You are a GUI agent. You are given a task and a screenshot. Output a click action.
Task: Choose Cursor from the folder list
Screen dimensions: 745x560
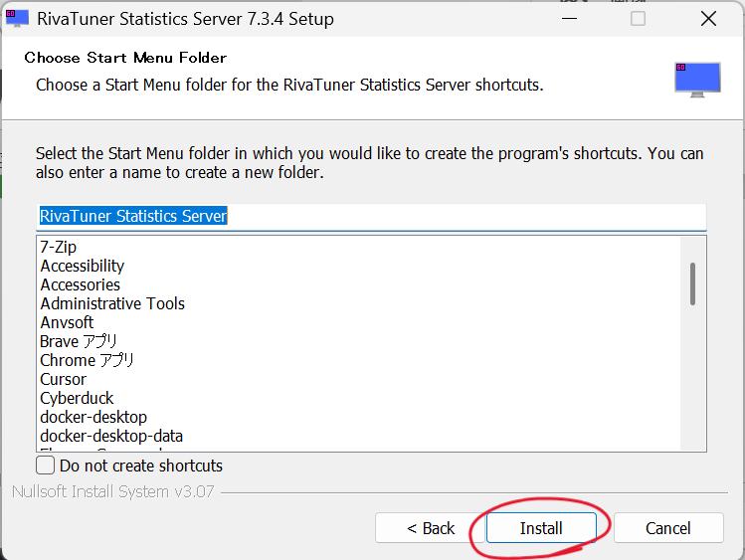pyautogui.click(x=63, y=379)
